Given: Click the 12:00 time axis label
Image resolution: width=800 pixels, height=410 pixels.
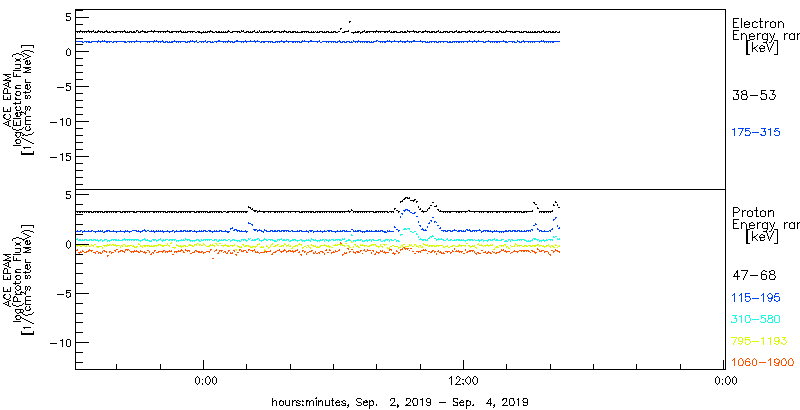Looking at the screenshot, I should click(x=463, y=380).
